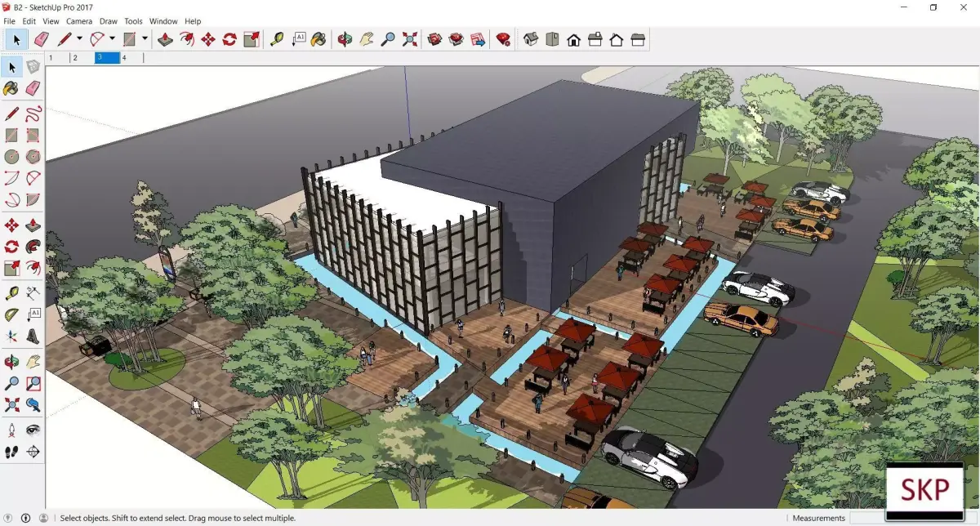Click the credits status bar icon

click(26, 518)
